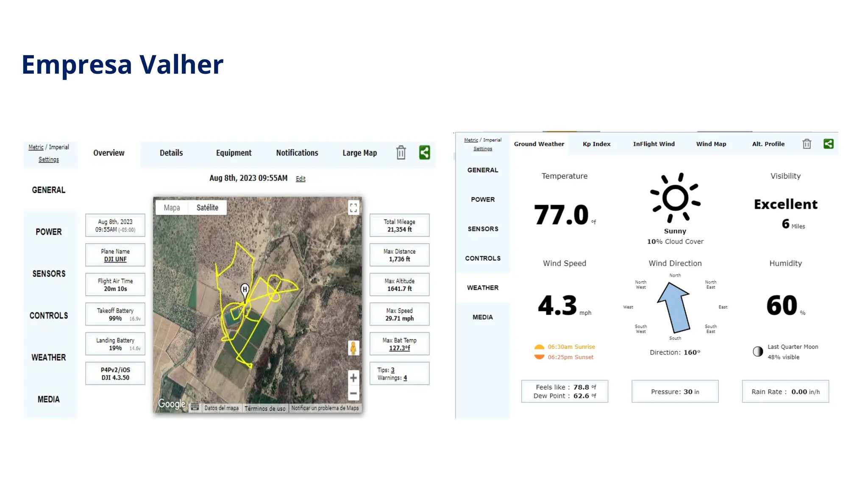This screenshot has width=868, height=488.
Task: Switch map to Mapa view
Action: 172,208
